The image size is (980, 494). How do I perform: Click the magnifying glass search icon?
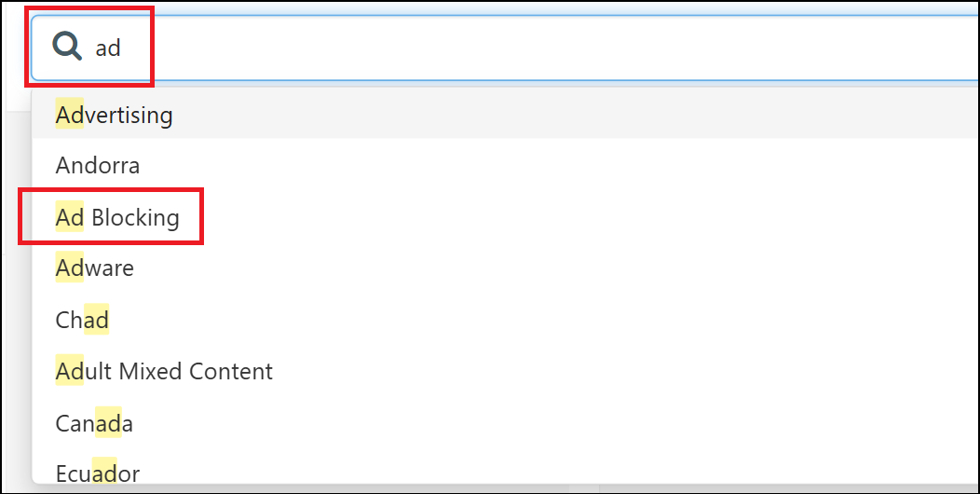(67, 47)
